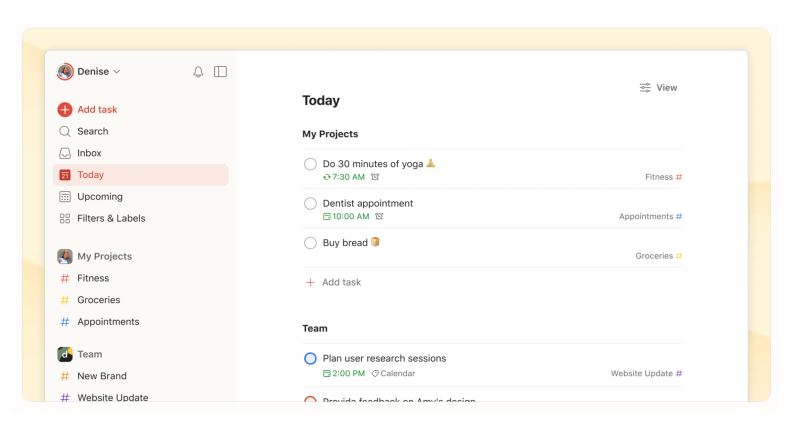
Task: Click the My Projects avatar icon
Action: click(65, 256)
